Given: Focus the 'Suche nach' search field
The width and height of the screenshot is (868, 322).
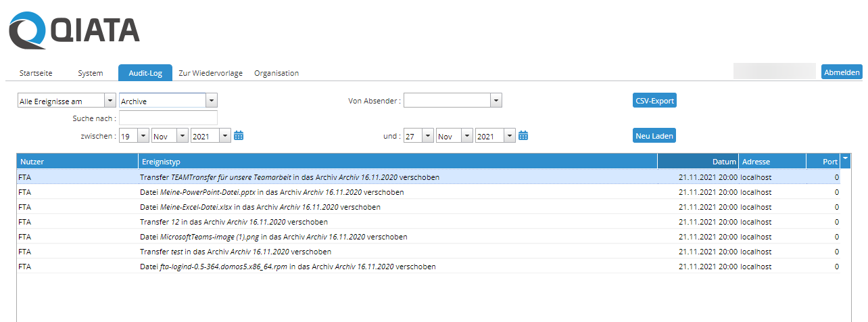Looking at the screenshot, I should (168, 118).
